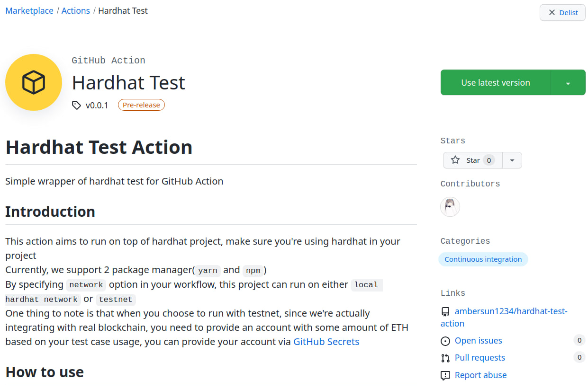588x389 pixels.
Task: Go to Actions breadcrumb link
Action: coord(76,10)
